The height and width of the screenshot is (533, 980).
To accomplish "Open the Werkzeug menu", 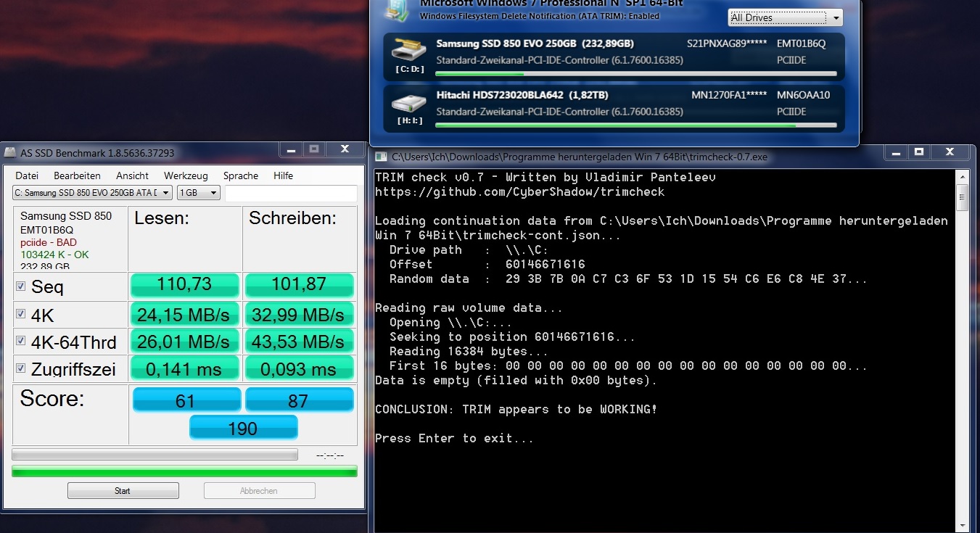I will pyautogui.click(x=186, y=175).
